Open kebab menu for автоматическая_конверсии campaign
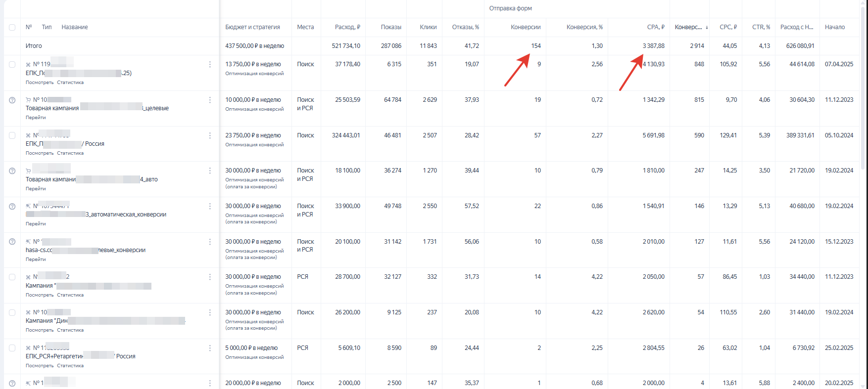The image size is (868, 389). (210, 206)
